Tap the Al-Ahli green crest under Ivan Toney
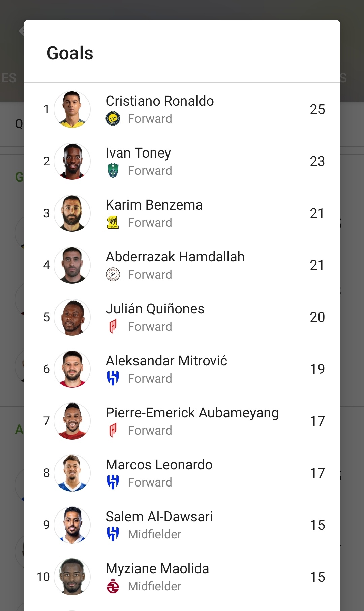This screenshot has width=364, height=611. click(x=113, y=171)
